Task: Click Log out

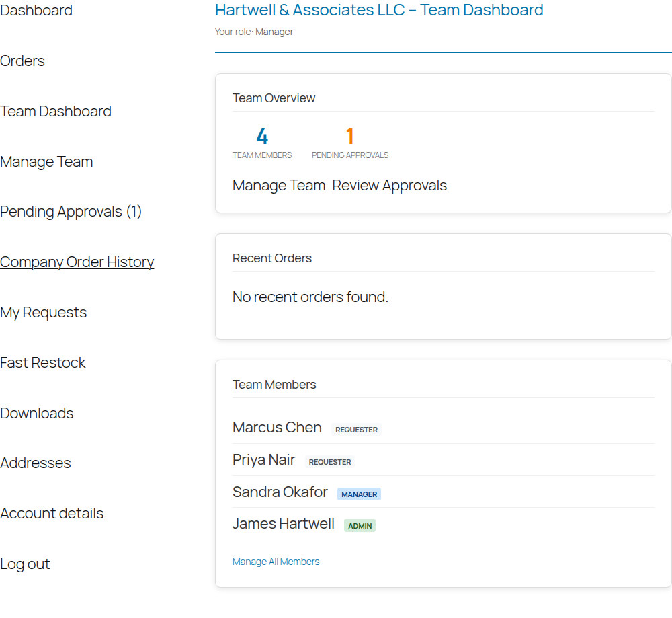Action: coord(25,564)
